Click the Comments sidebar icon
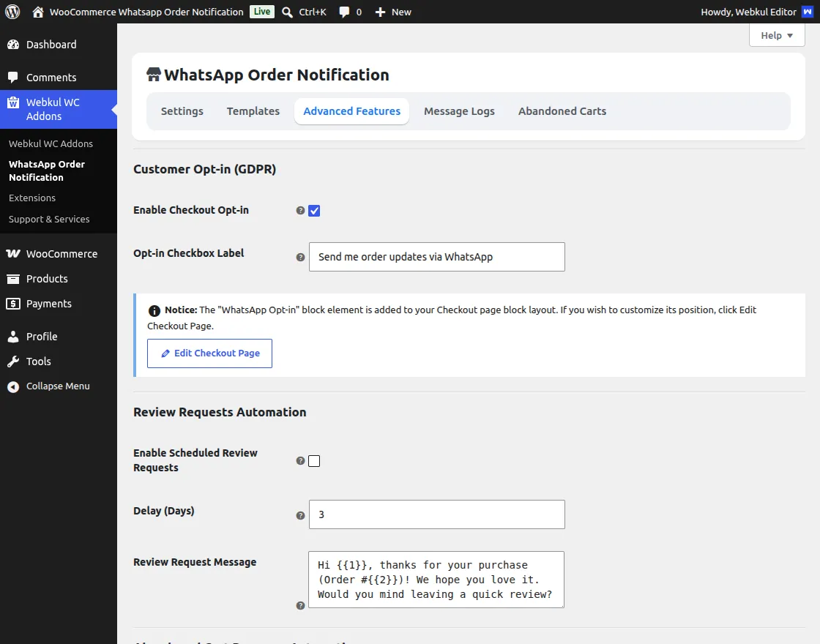 coord(13,78)
